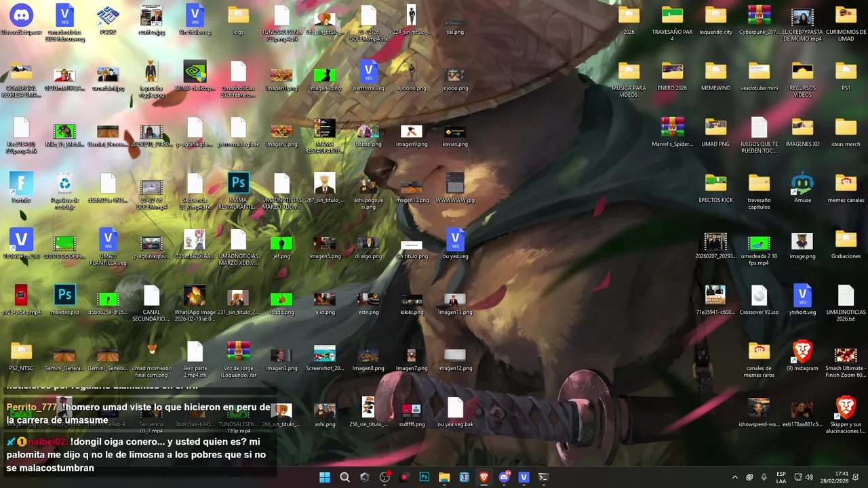Click the microphone tray icon
The width and height of the screenshot is (868, 488).
(x=764, y=477)
